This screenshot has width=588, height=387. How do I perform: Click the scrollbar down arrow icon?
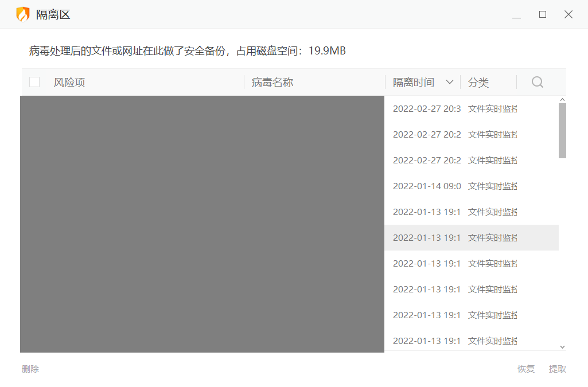[562, 346]
